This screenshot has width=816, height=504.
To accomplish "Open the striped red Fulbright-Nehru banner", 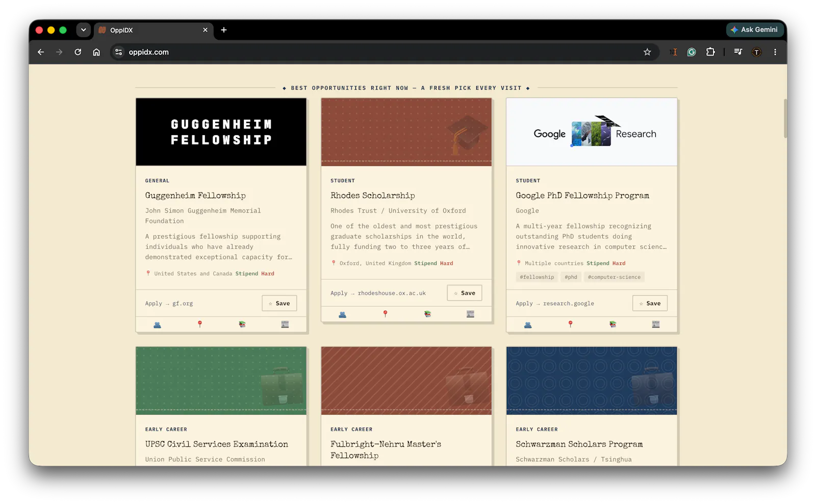I will coord(406,381).
